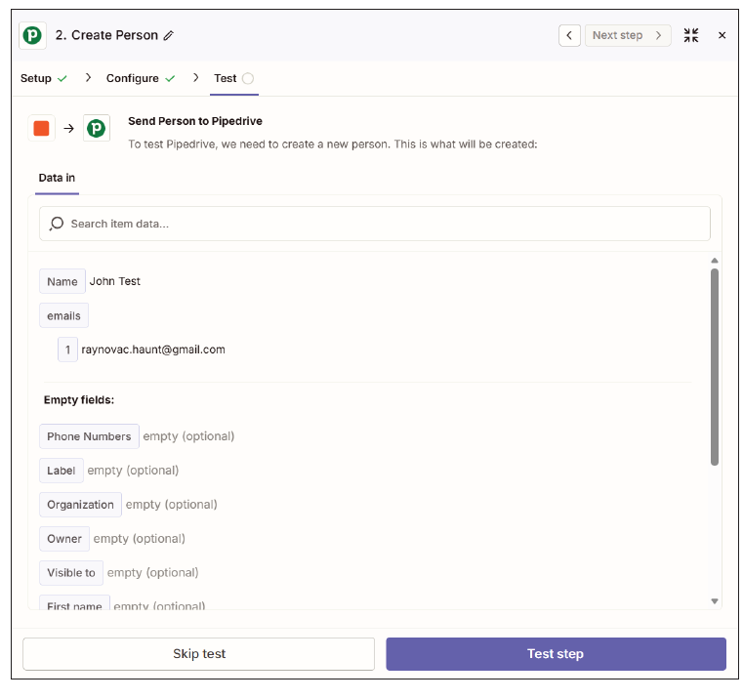
Task: Click the Name field label
Action: pos(62,281)
